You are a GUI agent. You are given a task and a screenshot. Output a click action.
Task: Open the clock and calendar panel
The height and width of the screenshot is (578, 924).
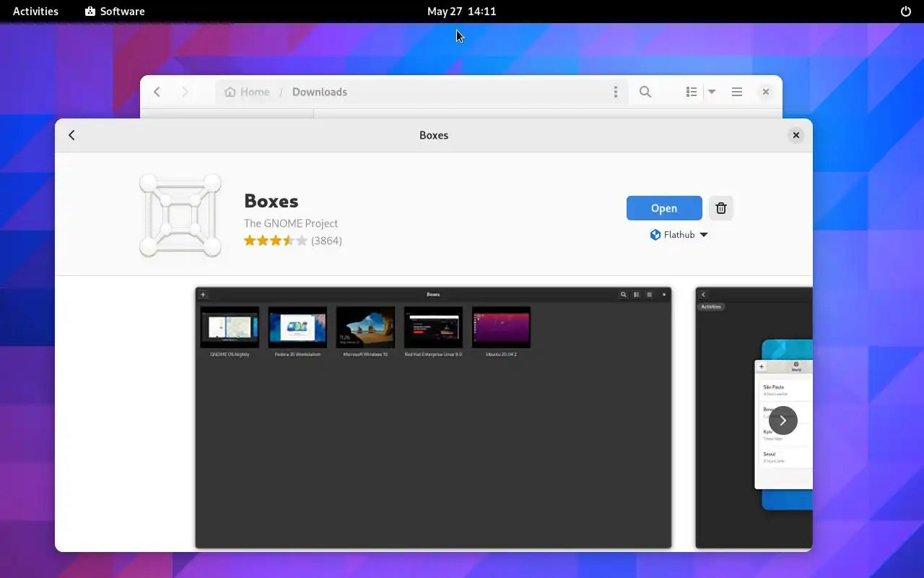(x=461, y=11)
